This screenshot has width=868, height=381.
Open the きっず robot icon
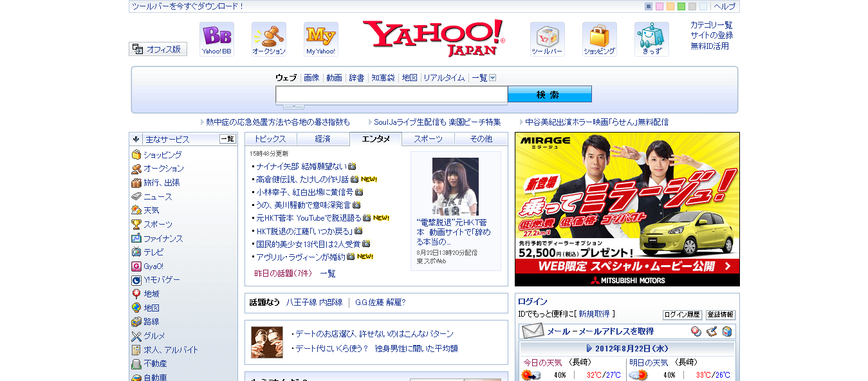[652, 39]
